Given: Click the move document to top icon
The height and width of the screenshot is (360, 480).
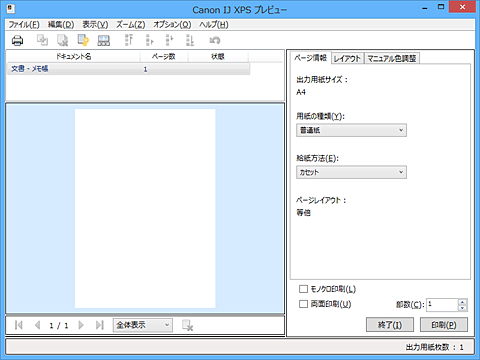Looking at the screenshot, I should click(x=129, y=40).
